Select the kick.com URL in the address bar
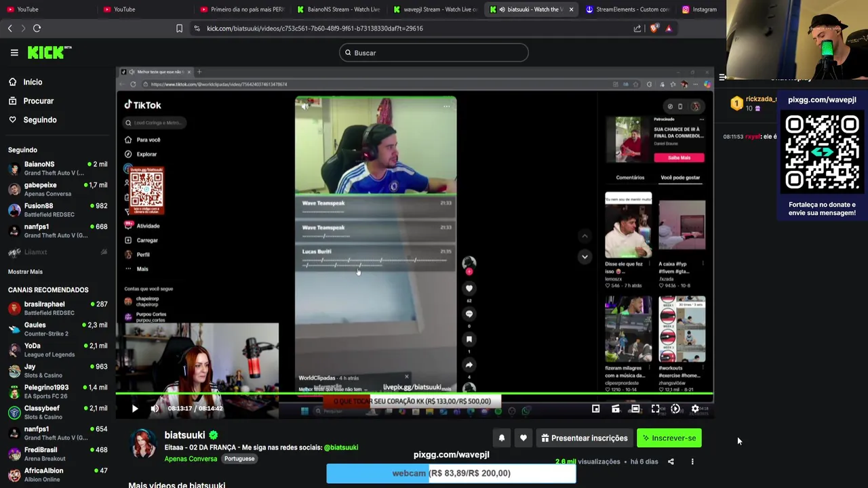 315,28
